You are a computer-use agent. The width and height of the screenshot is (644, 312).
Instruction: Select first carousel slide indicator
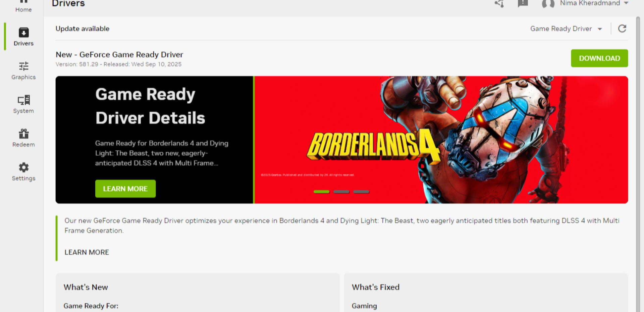[321, 192]
